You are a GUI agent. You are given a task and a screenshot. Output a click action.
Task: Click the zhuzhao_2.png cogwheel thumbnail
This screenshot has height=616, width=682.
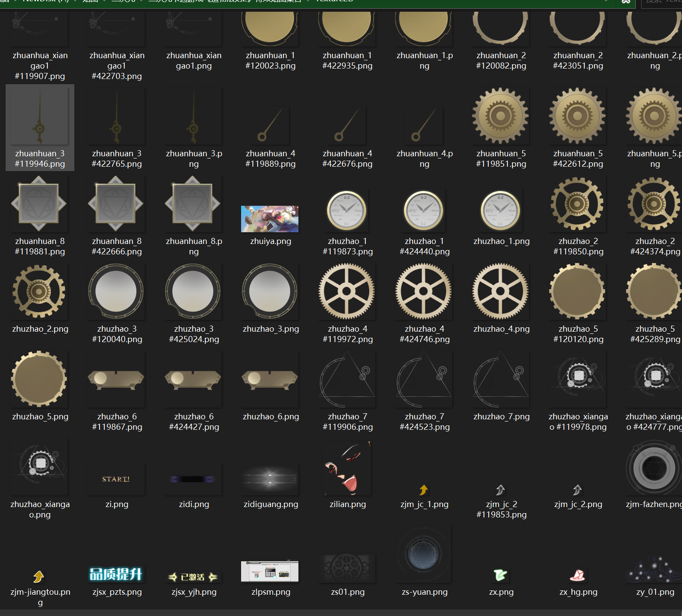click(40, 291)
